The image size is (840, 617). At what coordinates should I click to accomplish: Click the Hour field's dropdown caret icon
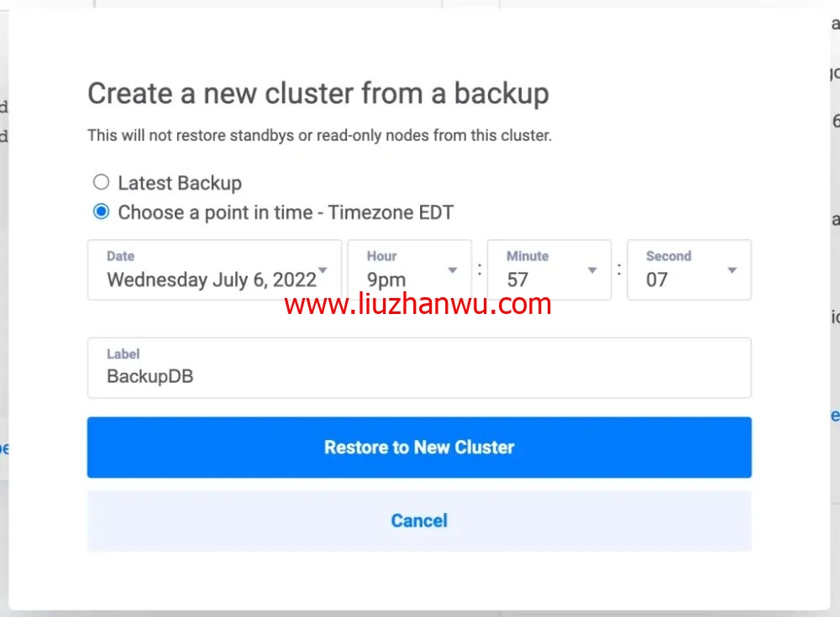(453, 270)
